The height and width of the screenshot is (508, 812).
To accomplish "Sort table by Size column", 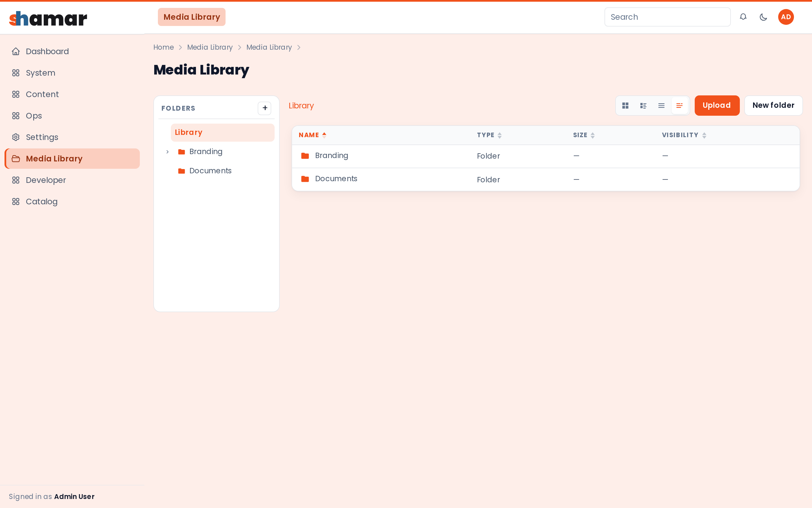I will (584, 135).
